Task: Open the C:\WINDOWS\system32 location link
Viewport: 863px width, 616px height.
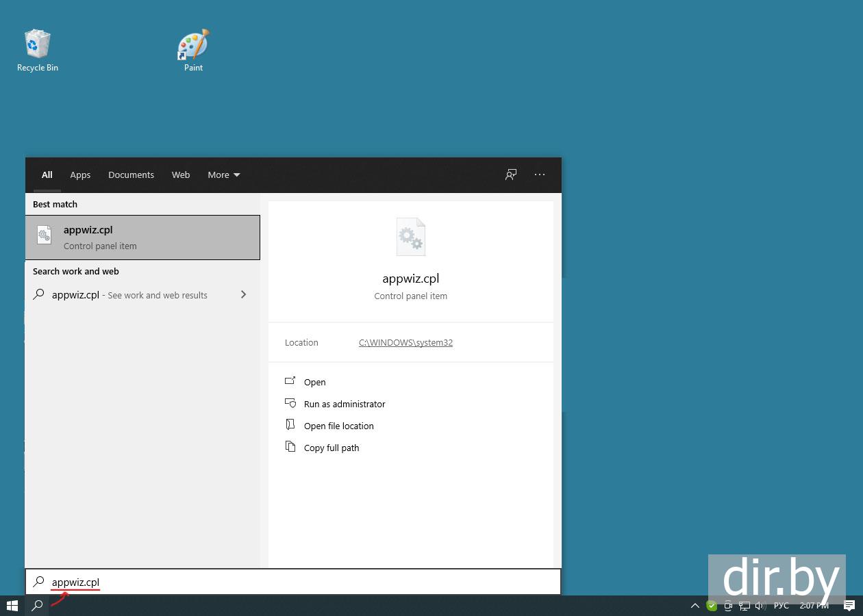Action: coord(405,342)
